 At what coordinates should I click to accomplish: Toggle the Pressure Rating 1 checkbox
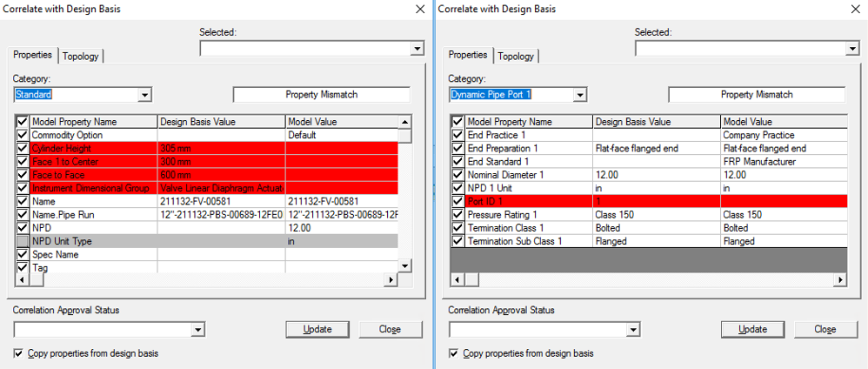pyautogui.click(x=457, y=214)
